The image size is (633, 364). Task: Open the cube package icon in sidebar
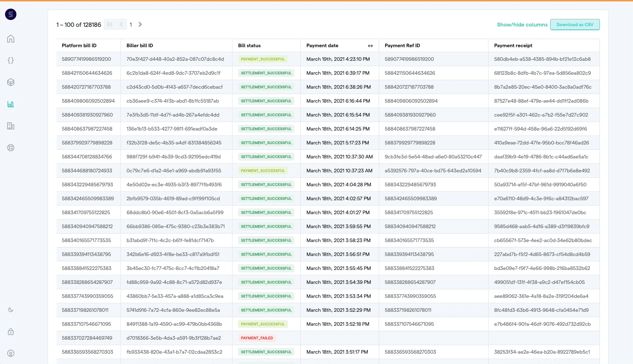point(11,82)
